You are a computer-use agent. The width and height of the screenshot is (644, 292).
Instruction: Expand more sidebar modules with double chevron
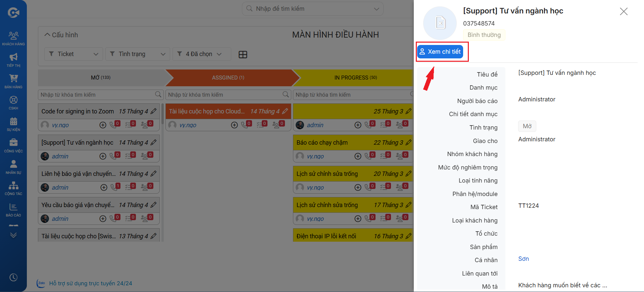tap(13, 235)
